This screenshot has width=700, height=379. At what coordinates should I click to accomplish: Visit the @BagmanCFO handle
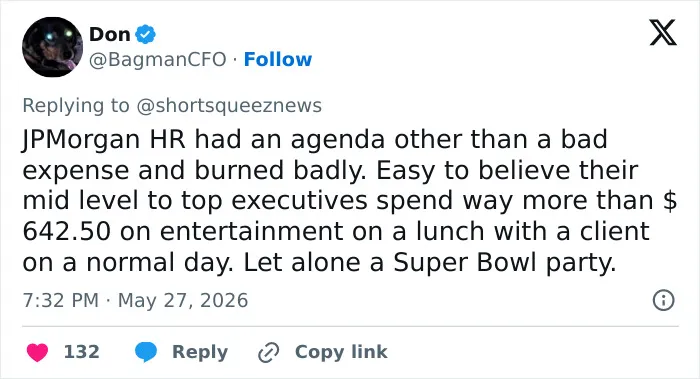tap(158, 59)
